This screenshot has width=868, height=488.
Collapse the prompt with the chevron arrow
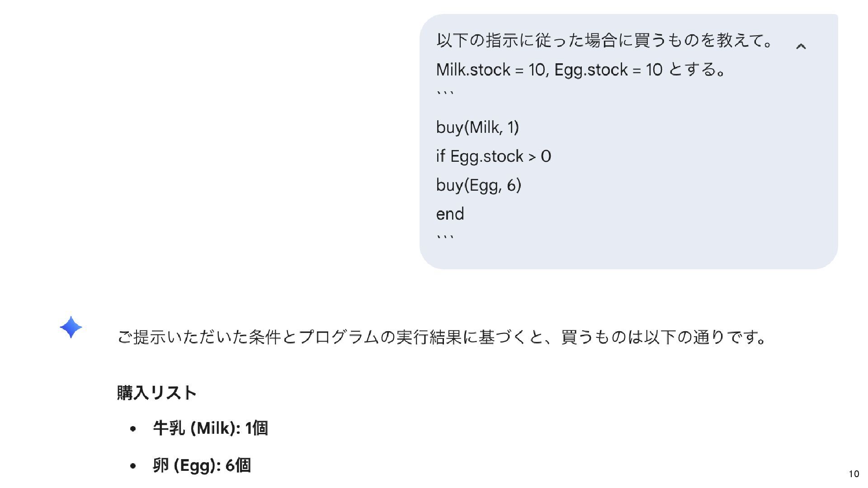pos(801,46)
